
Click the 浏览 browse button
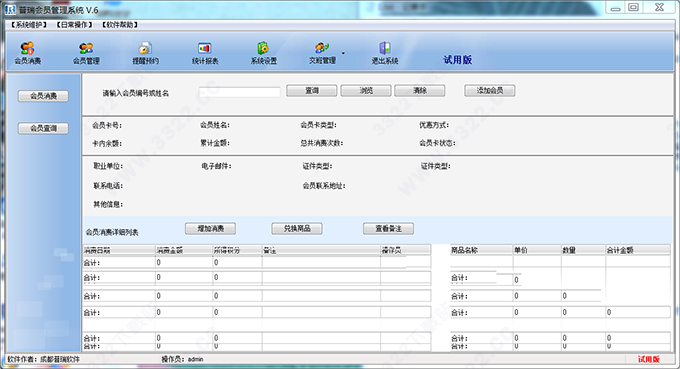[x=366, y=91]
